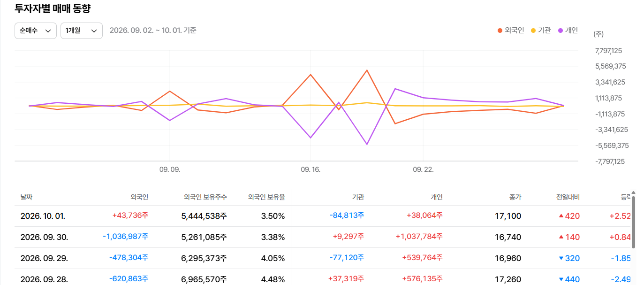The image size is (644, 285).
Task: Click the 16,960 closing price
Action: pyautogui.click(x=508, y=258)
